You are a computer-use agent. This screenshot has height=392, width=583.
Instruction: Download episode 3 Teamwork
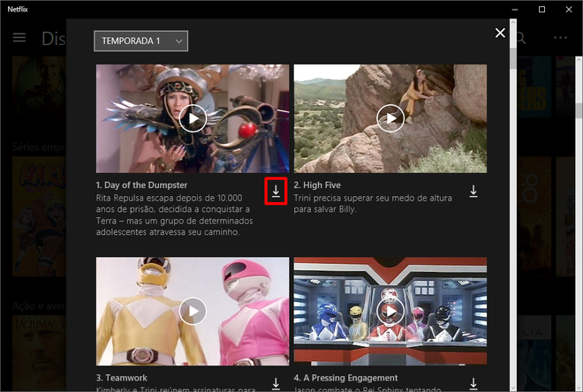pyautogui.click(x=276, y=383)
